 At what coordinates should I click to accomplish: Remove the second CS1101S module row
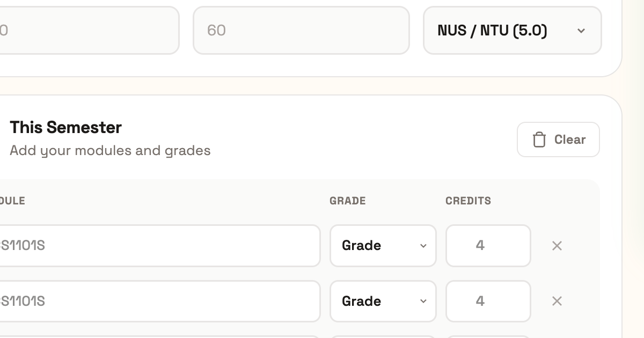pos(557,301)
